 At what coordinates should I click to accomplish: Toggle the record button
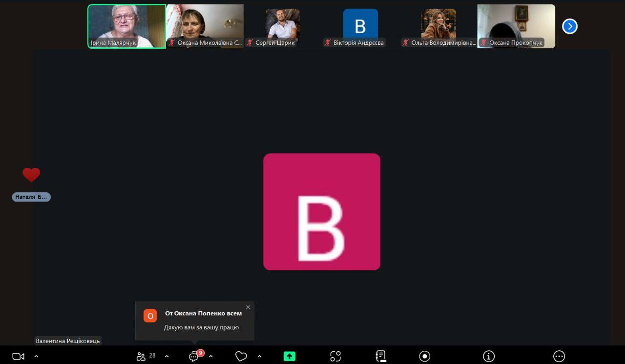point(425,356)
